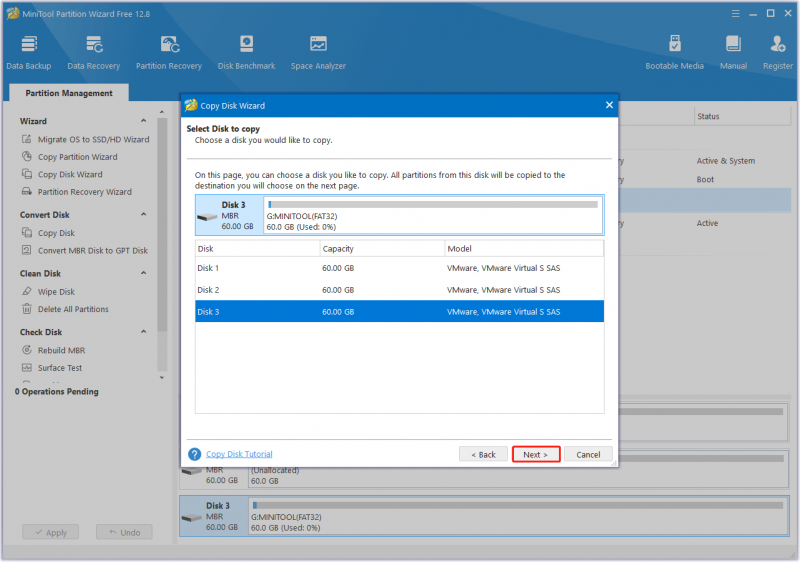Click the Next button
Screen dimensions: 800x563
point(536,454)
